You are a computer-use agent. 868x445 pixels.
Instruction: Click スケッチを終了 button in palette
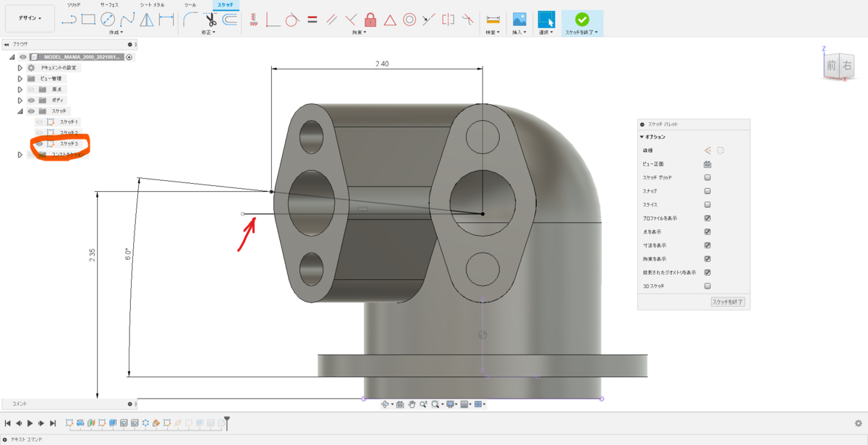tap(728, 301)
